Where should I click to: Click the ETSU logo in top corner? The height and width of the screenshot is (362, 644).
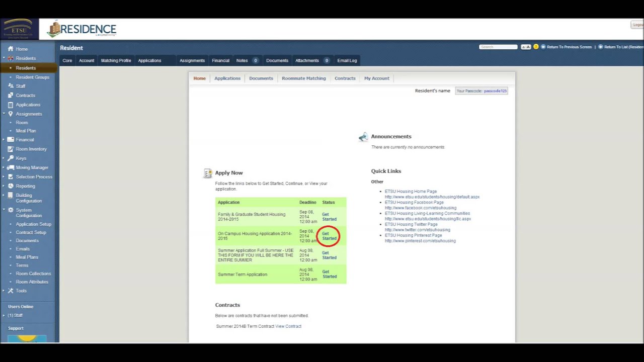pyautogui.click(x=18, y=29)
